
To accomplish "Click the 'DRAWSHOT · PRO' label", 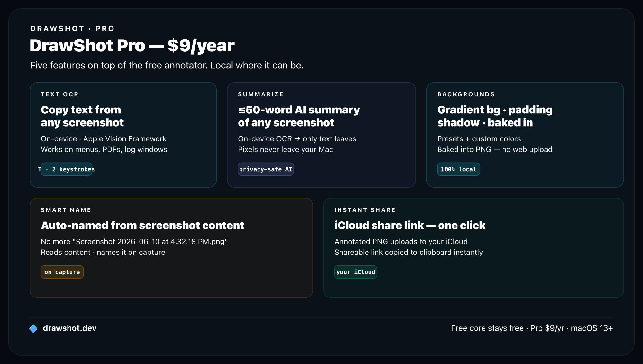I will (x=72, y=29).
